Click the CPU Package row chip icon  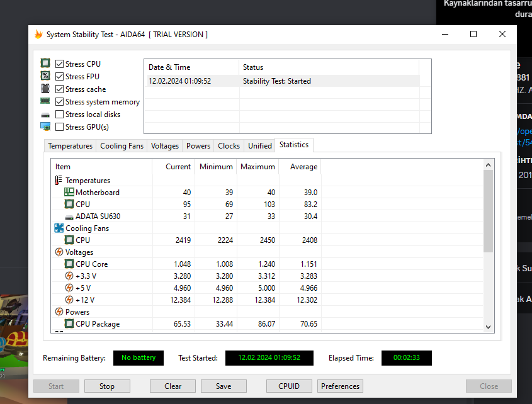pos(69,323)
